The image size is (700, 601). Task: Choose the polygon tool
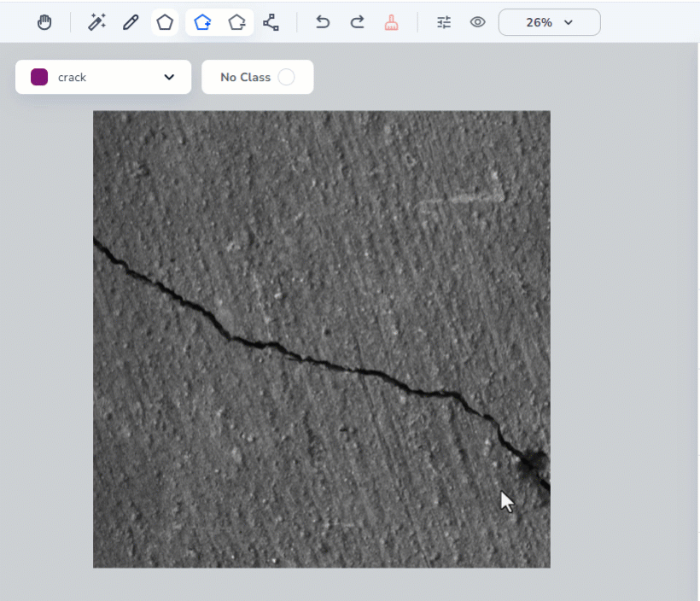click(x=165, y=22)
